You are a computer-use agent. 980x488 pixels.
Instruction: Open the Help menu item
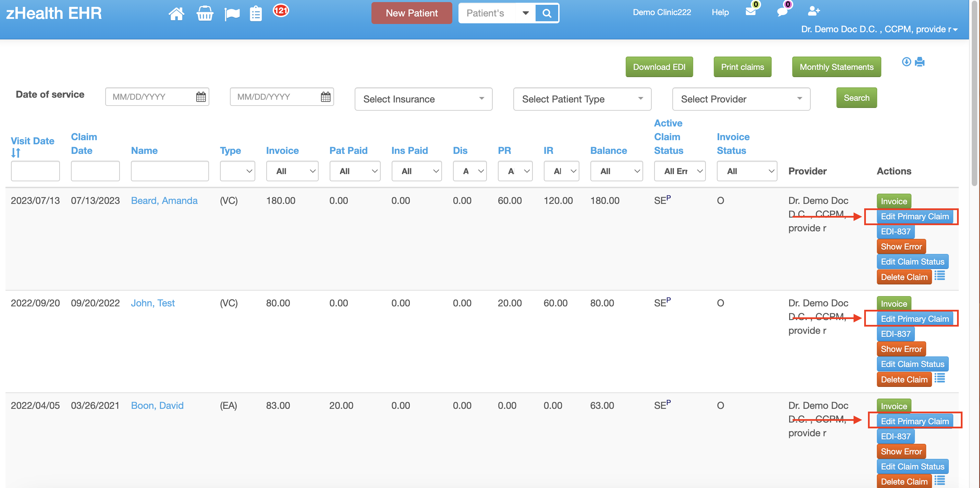coord(720,13)
